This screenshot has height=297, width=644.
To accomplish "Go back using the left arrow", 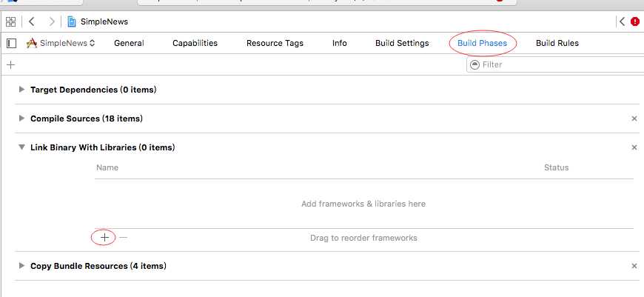I will point(32,22).
